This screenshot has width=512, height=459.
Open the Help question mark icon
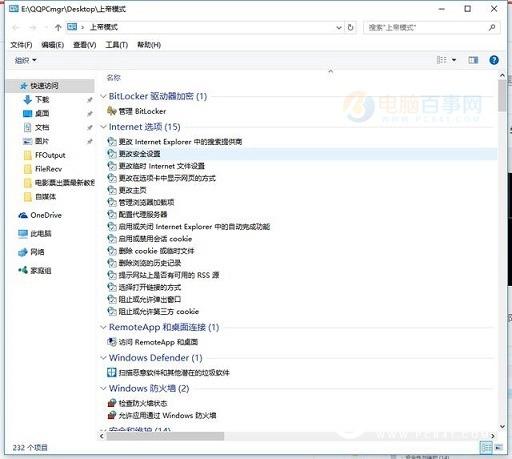494,60
